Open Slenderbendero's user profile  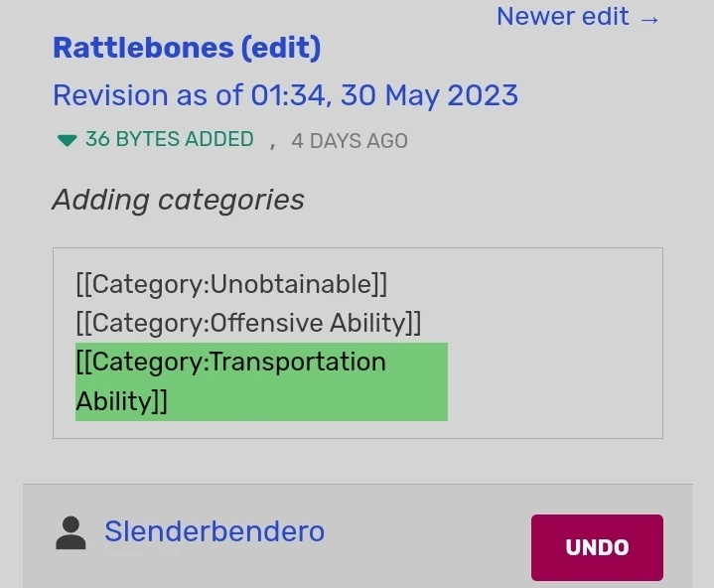(x=214, y=531)
